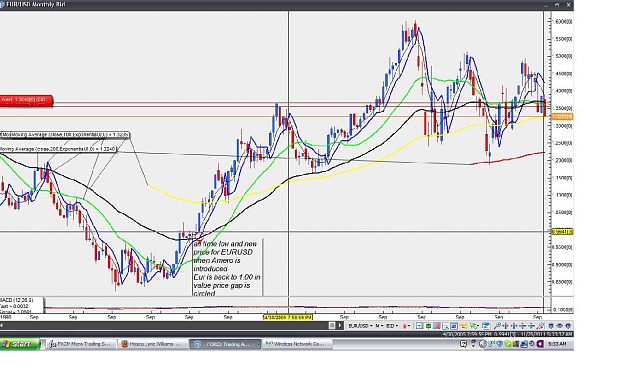625x391 pixels.
Task: Switch to FOREX Trading taskbar item
Action: 225,344
